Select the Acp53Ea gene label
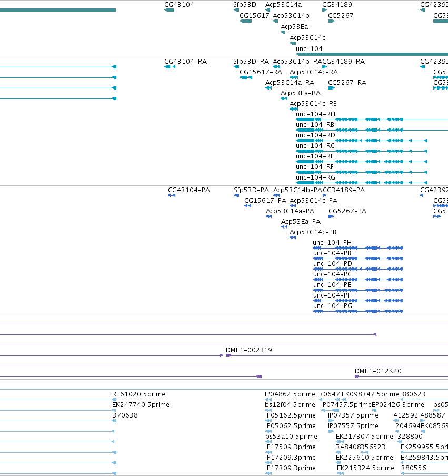 point(294,27)
